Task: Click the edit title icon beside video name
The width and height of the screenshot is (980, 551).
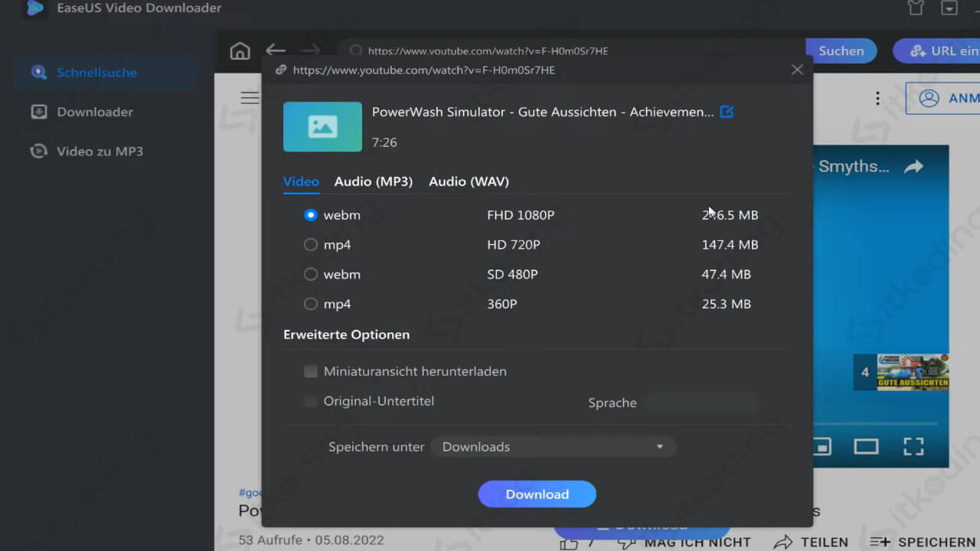Action: click(727, 112)
